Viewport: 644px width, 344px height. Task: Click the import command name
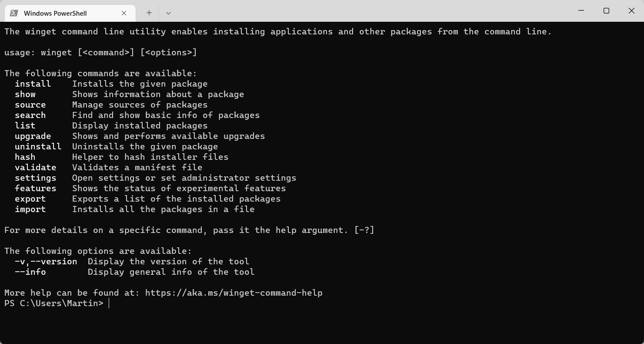coord(30,209)
